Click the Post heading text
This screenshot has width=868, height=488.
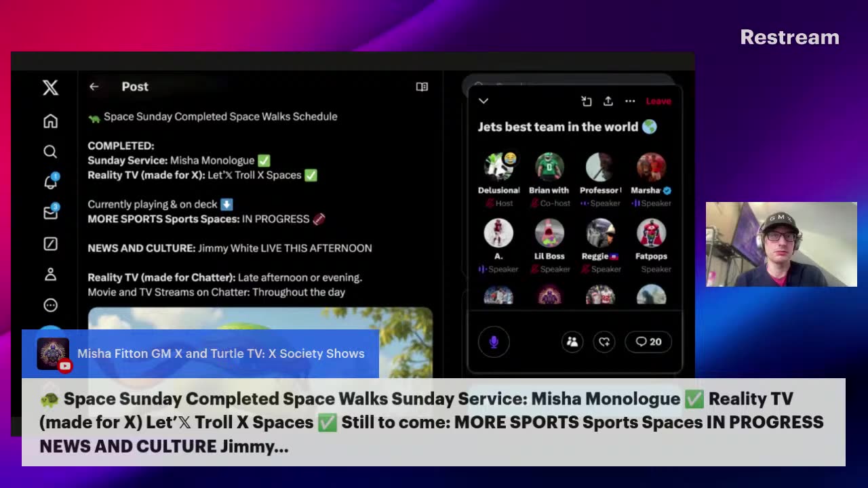point(135,87)
